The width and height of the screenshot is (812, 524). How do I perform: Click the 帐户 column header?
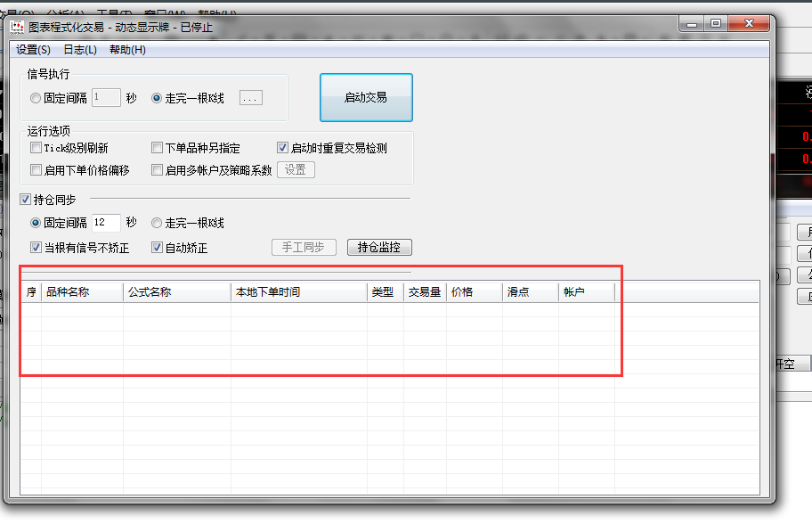(587, 291)
